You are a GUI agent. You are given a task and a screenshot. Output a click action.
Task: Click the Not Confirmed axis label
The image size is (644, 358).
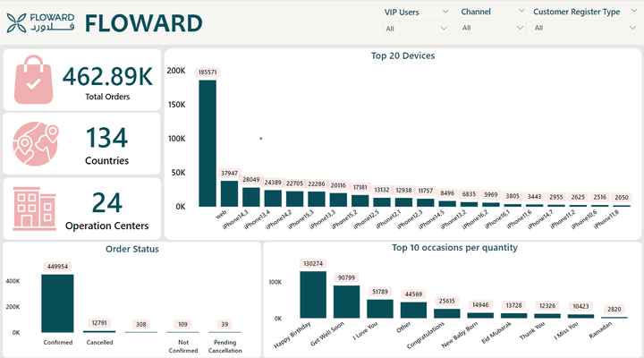click(x=183, y=346)
